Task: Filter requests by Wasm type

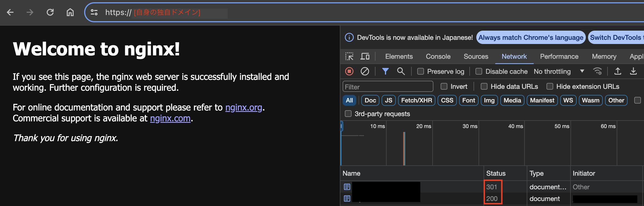Action: (x=591, y=100)
